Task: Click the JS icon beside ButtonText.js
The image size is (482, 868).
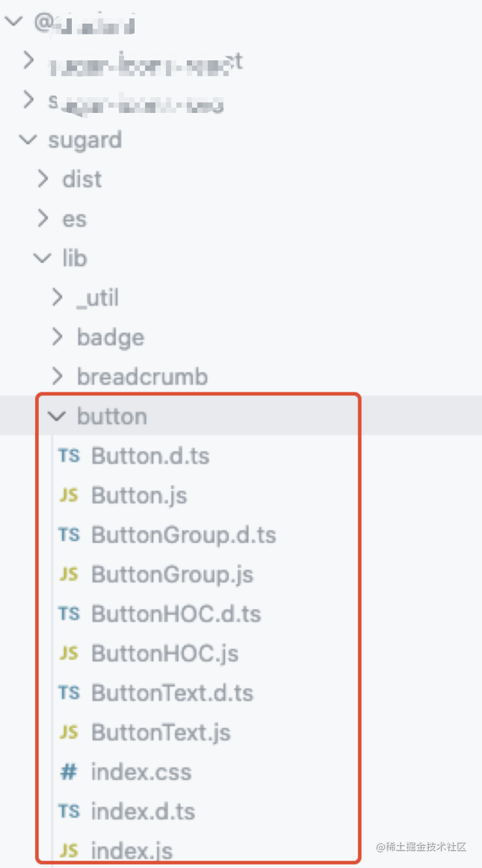Action: pos(69,732)
